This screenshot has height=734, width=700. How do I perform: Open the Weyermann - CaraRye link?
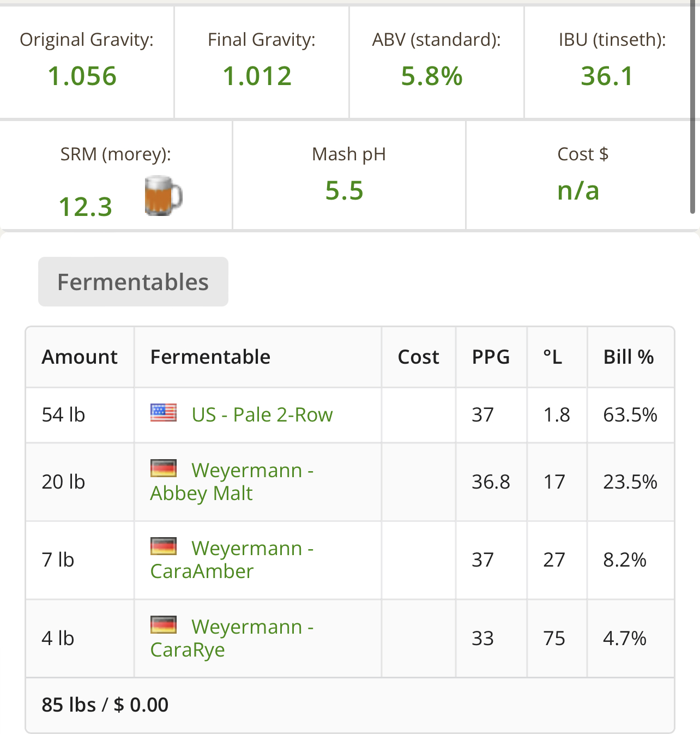[x=232, y=638]
